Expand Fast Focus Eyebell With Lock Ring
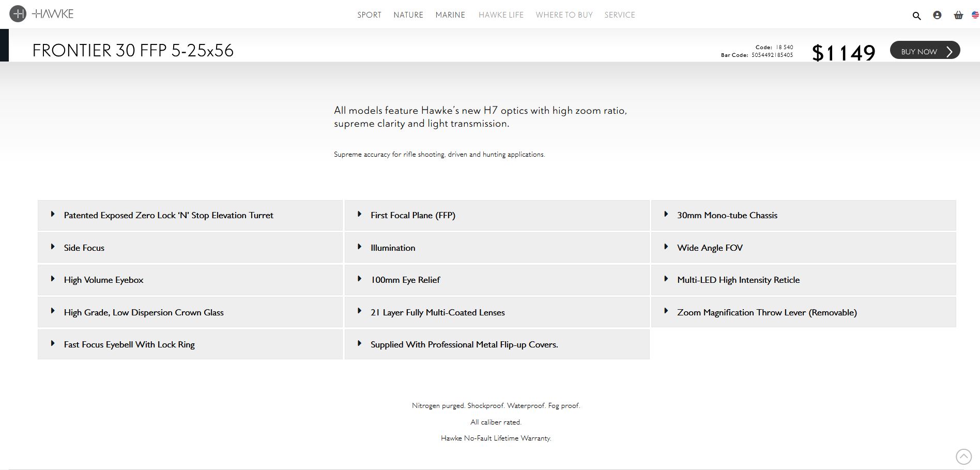980x470 pixels. pyautogui.click(x=190, y=344)
